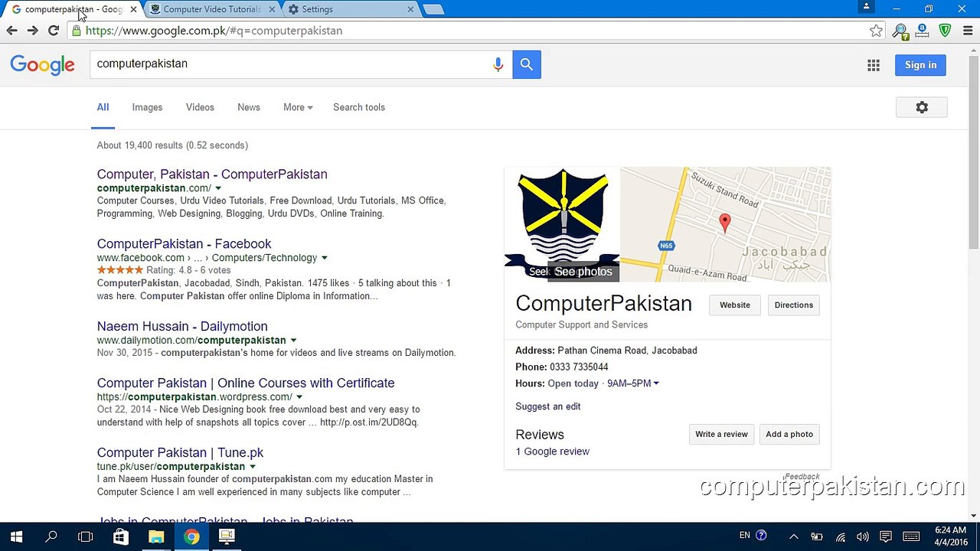Open the green shield extension
The height and width of the screenshot is (551, 980).
pyautogui.click(x=945, y=31)
